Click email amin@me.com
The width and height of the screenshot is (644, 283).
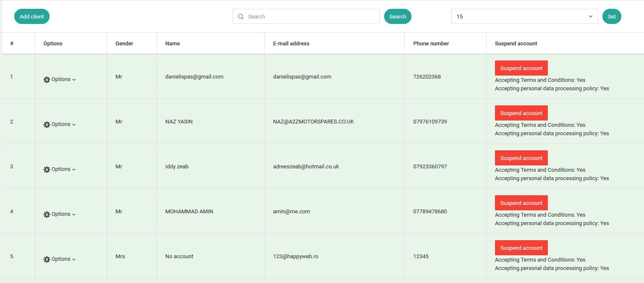pos(291,211)
